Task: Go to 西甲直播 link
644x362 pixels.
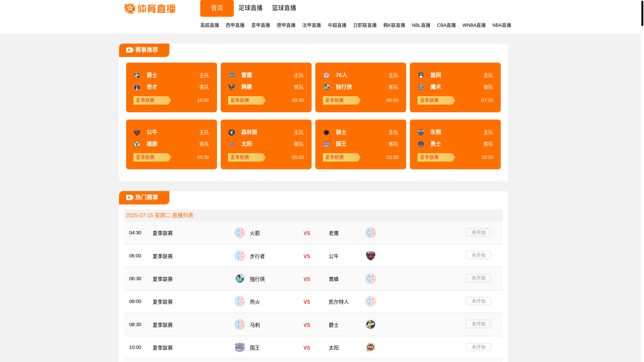Action: click(235, 25)
